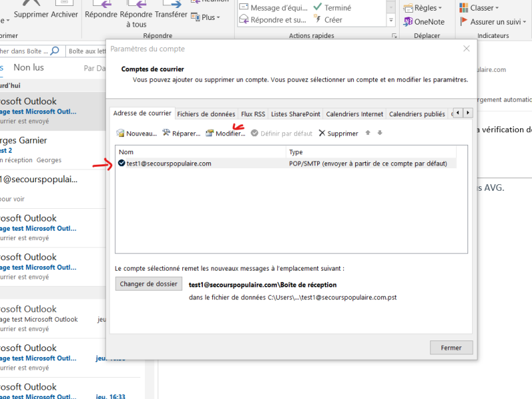532x399 pixels.
Task: Click the Réparer account button
Action: click(x=181, y=134)
